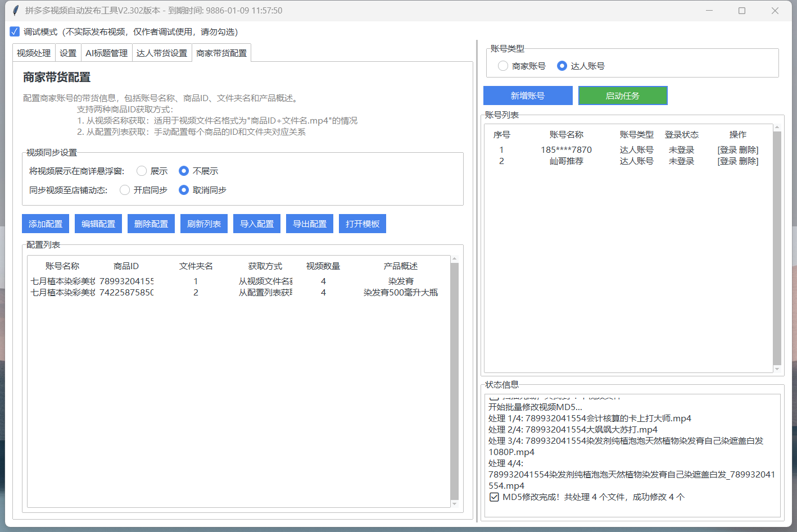Click the account list vertical scrollbar track
The width and height of the screenshot is (797, 532).
tap(777, 248)
